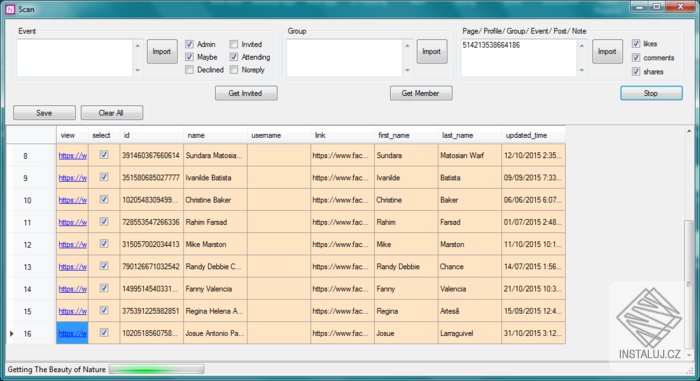The height and width of the screenshot is (381, 700).
Task: Uncheck select box for Josue Antonio row
Action: pos(104,333)
